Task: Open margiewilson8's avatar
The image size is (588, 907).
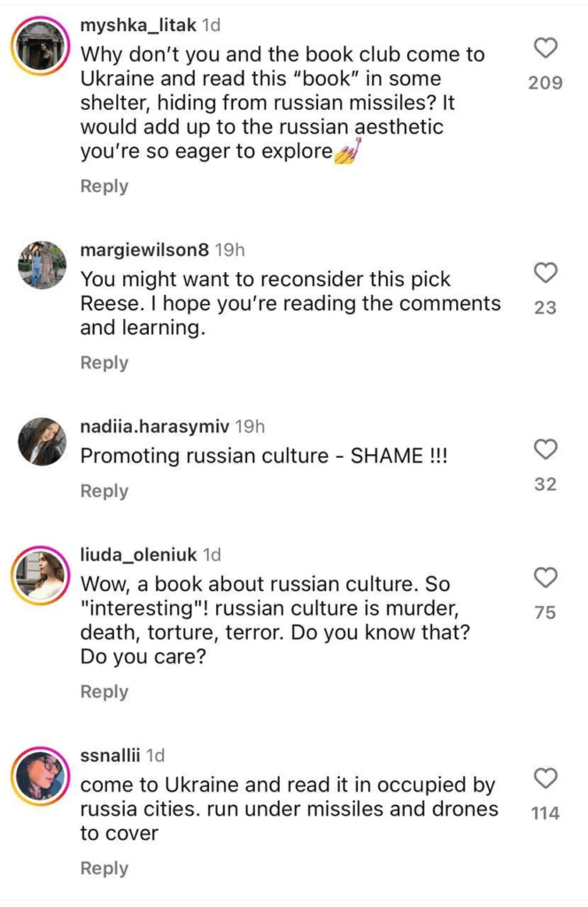Action: click(42, 265)
